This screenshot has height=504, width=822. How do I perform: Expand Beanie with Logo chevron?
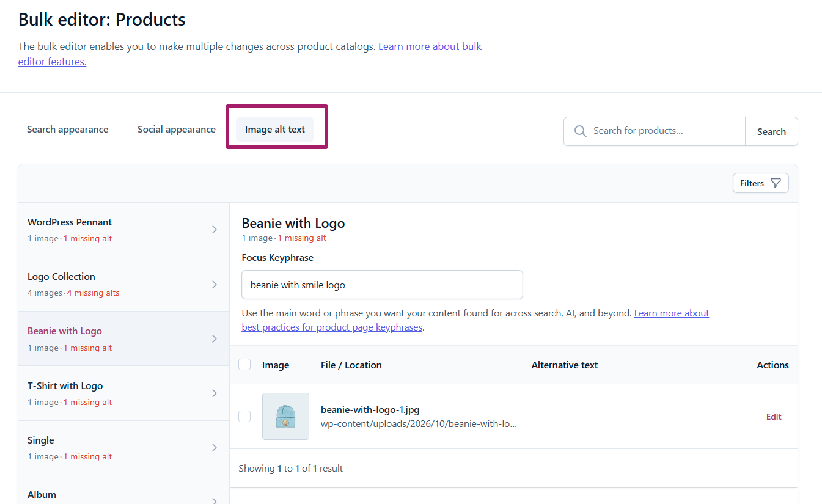click(x=214, y=338)
